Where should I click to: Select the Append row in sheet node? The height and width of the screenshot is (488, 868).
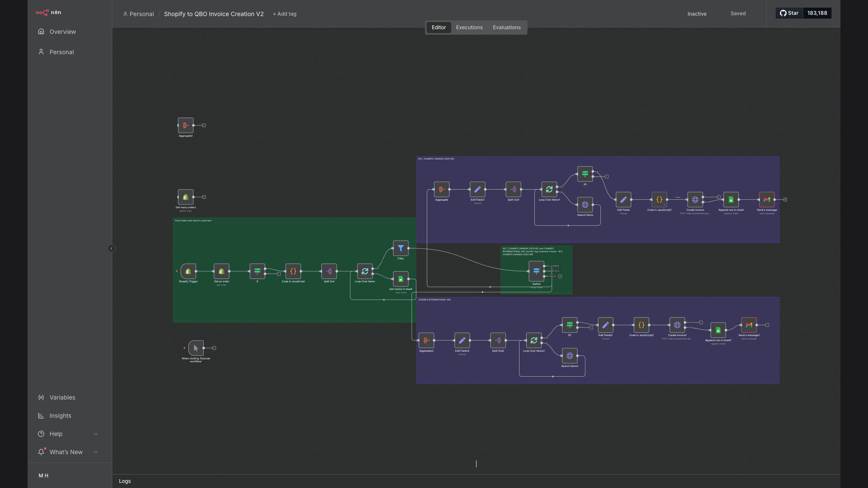pos(731,199)
